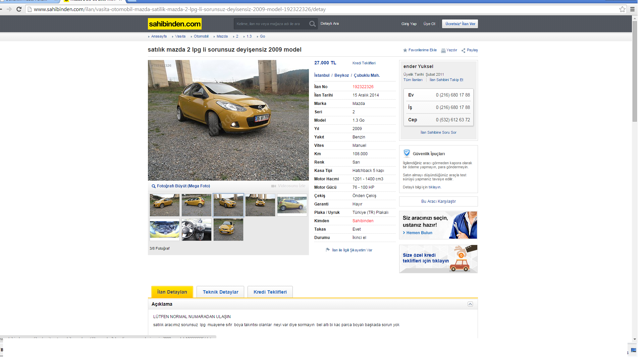Select interior dashboard thumbnail
The width and height of the screenshot is (644, 362).
[x=197, y=230]
